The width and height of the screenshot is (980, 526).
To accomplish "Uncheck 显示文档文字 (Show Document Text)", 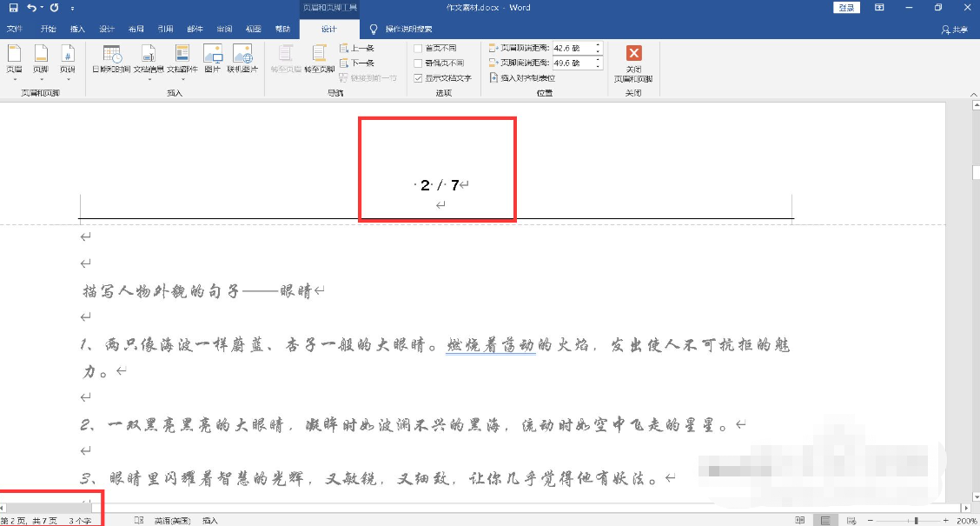I will coord(419,76).
